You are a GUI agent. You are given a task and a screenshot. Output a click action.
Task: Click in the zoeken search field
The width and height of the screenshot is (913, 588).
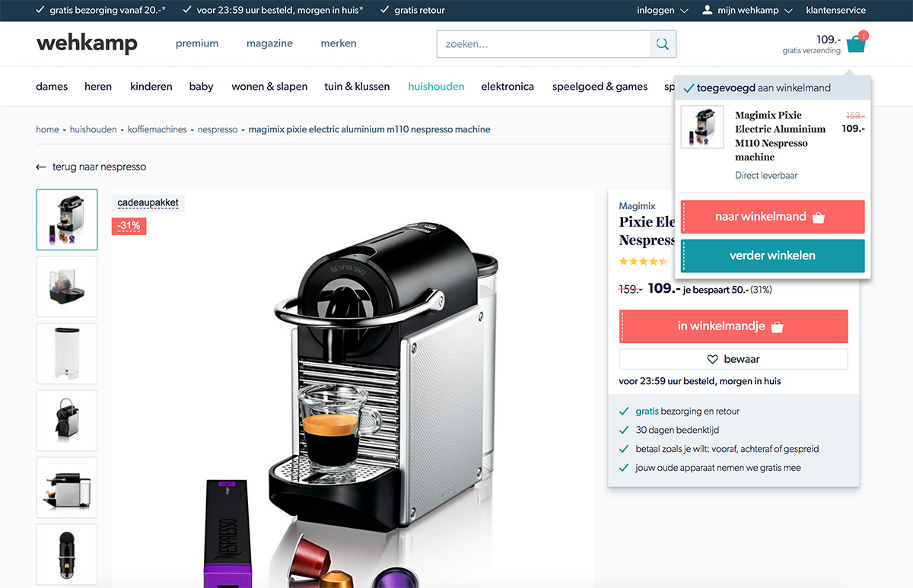point(543,44)
